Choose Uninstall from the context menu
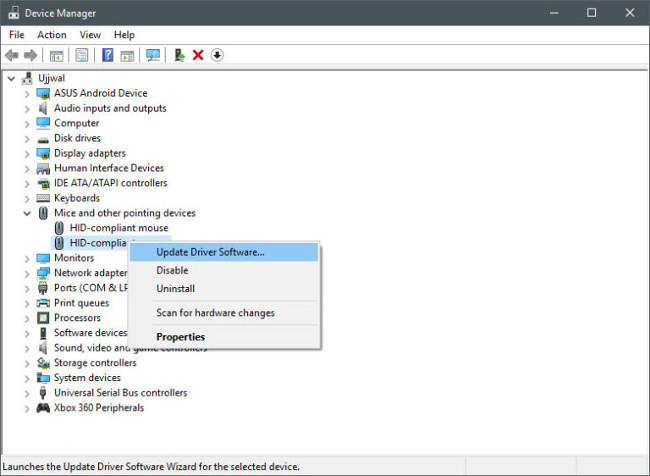This screenshot has height=476, width=650. click(x=175, y=288)
